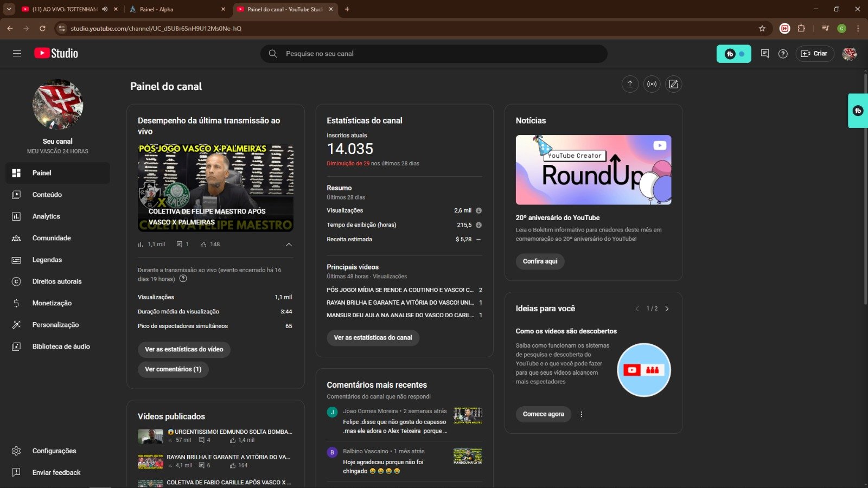Click Ver as estatísticas do canal button
This screenshot has height=488, width=868.
pos(373,337)
